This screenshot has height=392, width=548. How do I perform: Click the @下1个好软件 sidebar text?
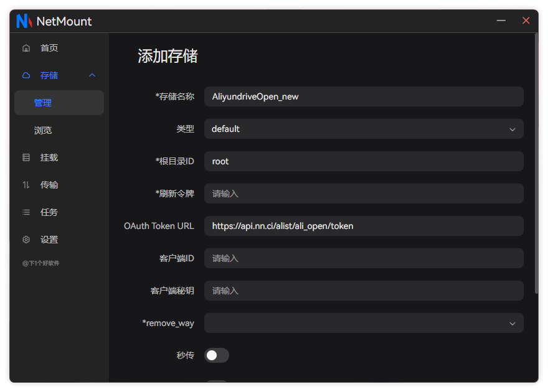click(41, 263)
